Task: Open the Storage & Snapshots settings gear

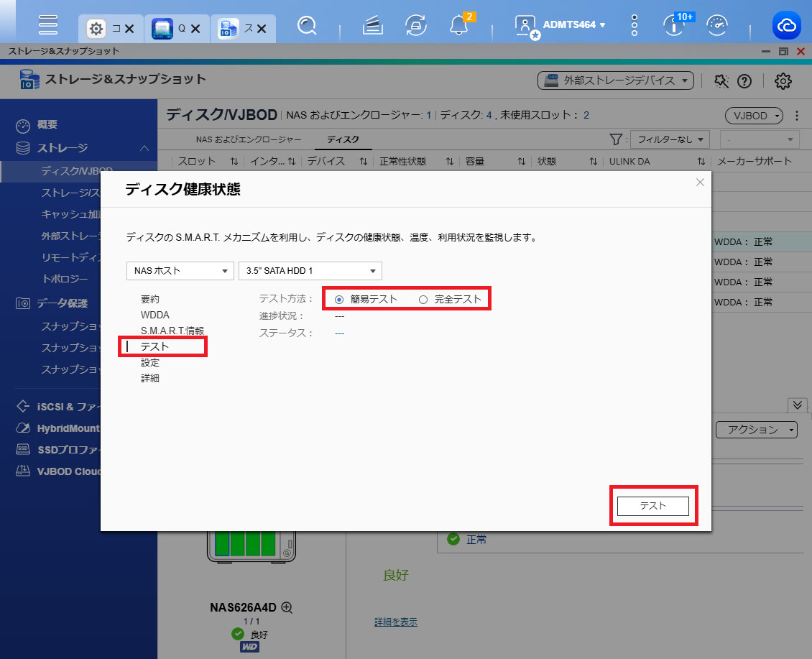Action: pos(783,81)
